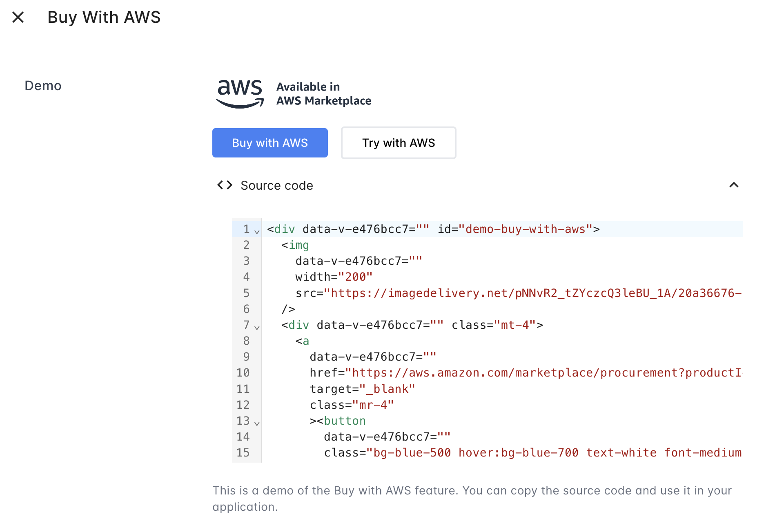Click the Source code brackets icon

coord(225,185)
